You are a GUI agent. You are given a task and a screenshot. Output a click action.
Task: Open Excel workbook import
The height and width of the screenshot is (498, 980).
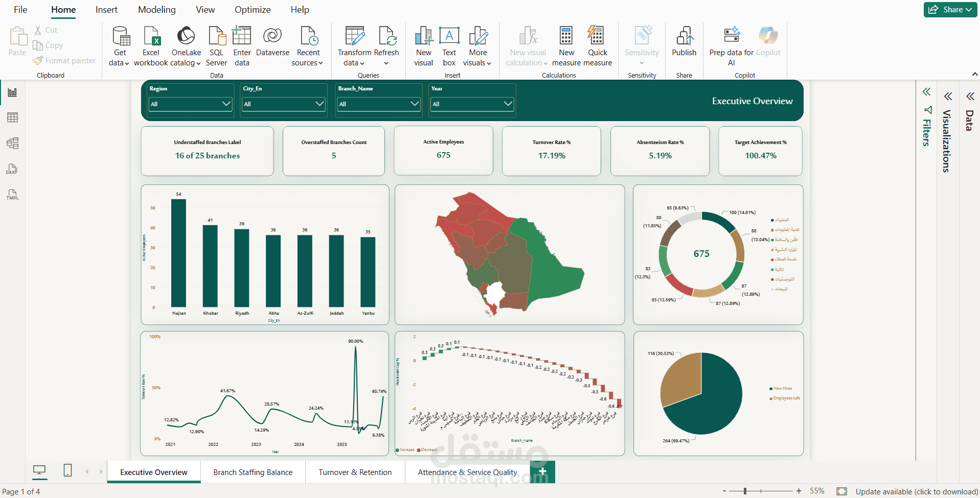click(x=151, y=46)
